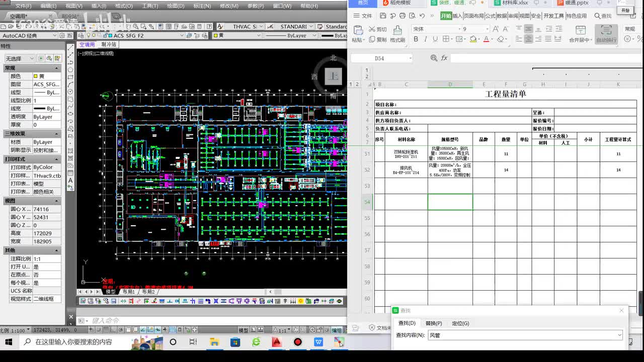Toggle italic formatting in WPS
Viewport: 644px width, 362px height.
pos(425,39)
